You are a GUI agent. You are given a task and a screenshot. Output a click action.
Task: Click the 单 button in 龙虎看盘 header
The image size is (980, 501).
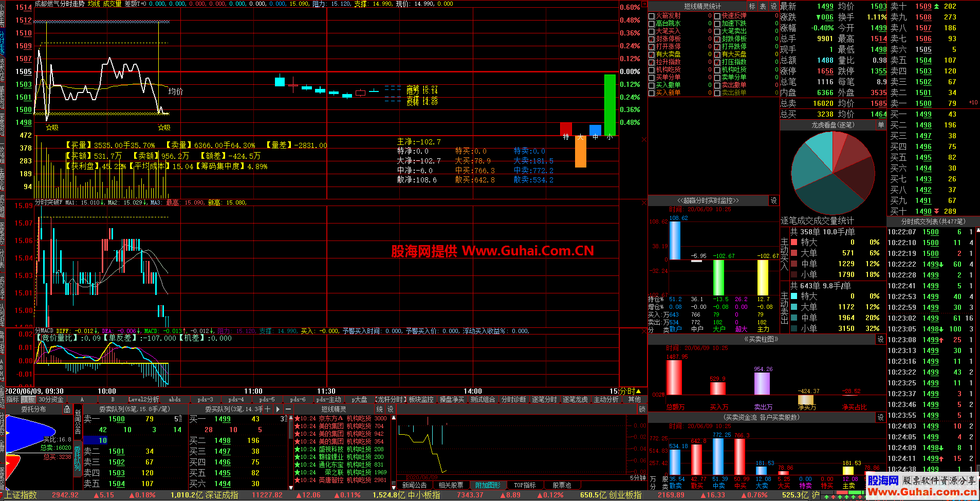coord(881,125)
